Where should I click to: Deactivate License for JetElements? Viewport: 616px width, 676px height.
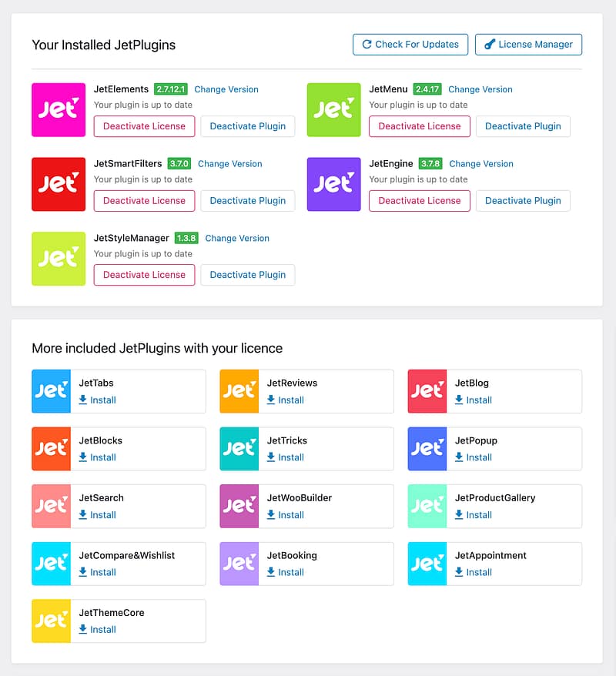(144, 126)
